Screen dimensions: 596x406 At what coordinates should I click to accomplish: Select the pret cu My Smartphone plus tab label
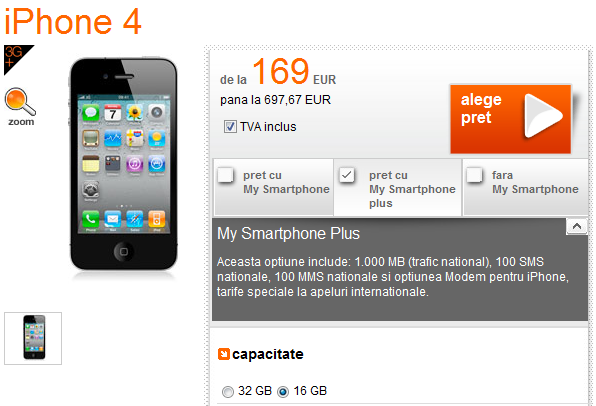[x=412, y=189]
